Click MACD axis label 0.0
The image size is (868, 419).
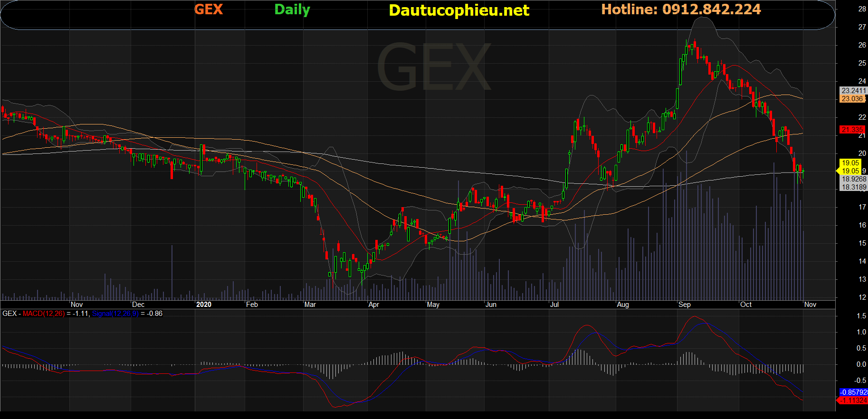(x=861, y=364)
